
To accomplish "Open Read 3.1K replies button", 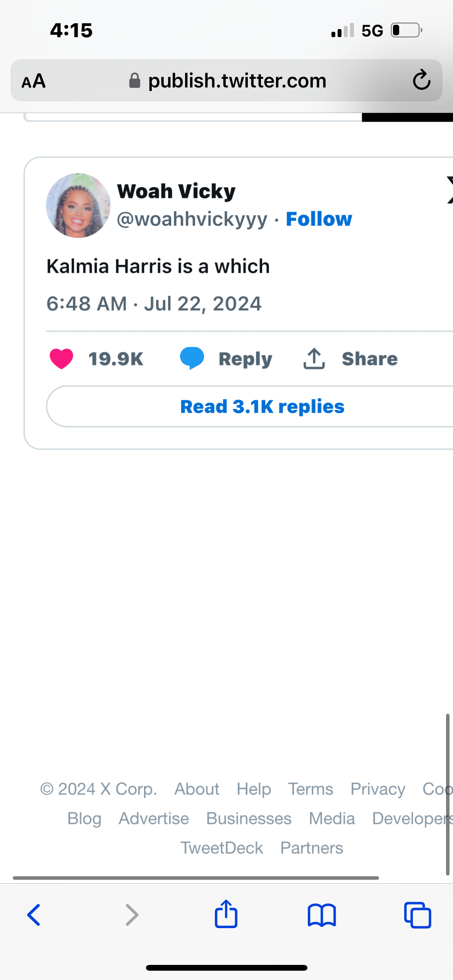I will coord(262,407).
